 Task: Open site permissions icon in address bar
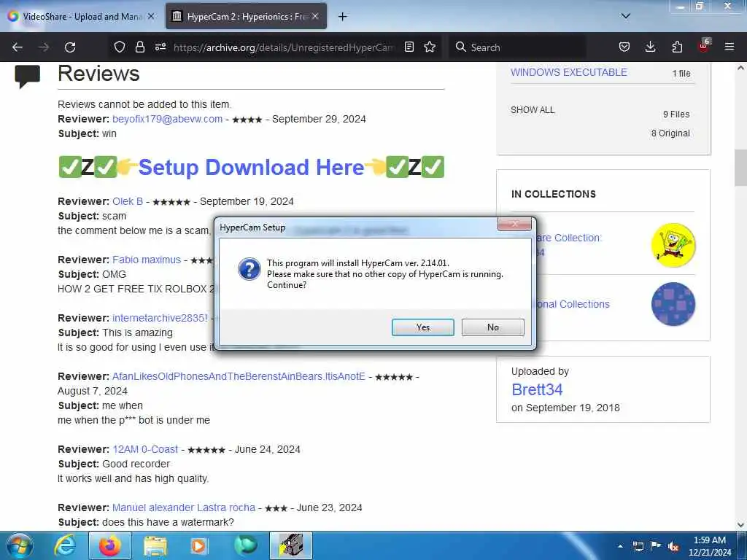tap(160, 47)
